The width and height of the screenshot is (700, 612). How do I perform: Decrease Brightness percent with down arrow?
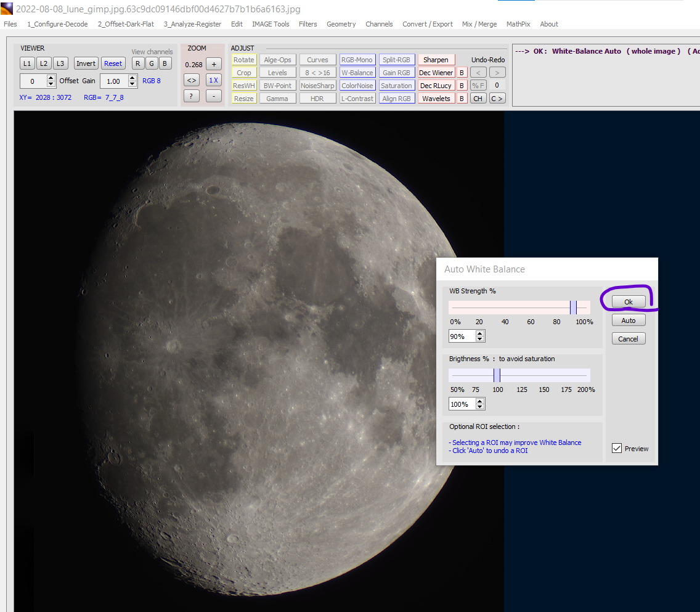point(481,407)
